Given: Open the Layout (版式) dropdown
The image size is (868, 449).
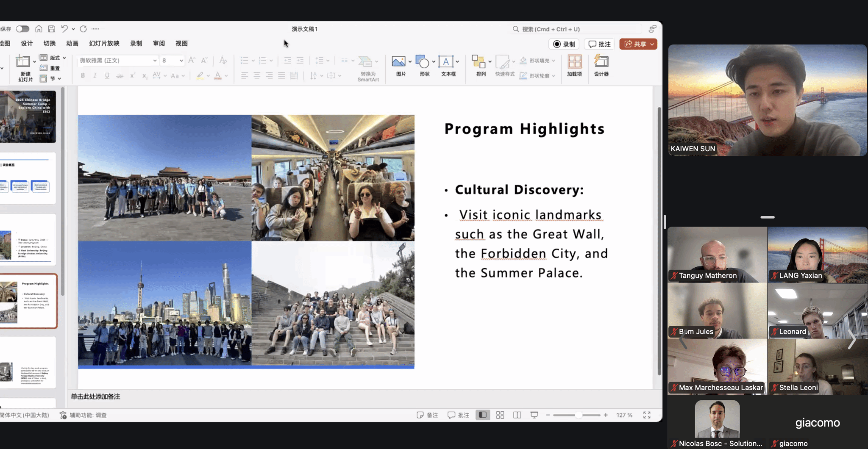Looking at the screenshot, I should pos(55,58).
